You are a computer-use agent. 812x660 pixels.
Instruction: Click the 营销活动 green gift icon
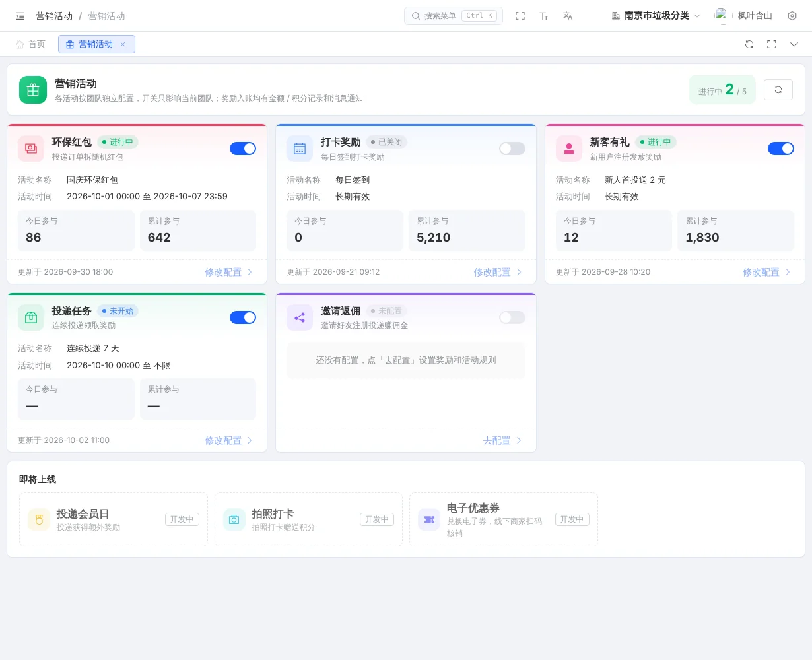click(33, 90)
